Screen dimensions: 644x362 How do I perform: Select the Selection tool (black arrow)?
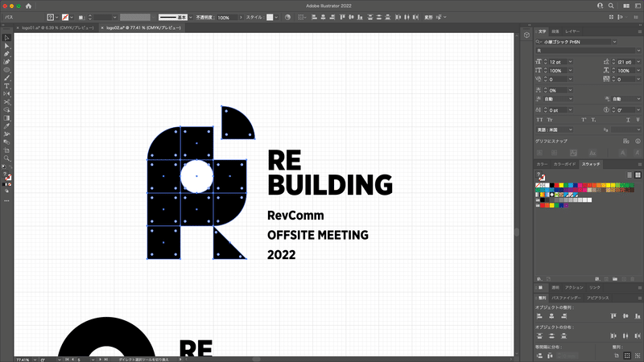coord(6,38)
